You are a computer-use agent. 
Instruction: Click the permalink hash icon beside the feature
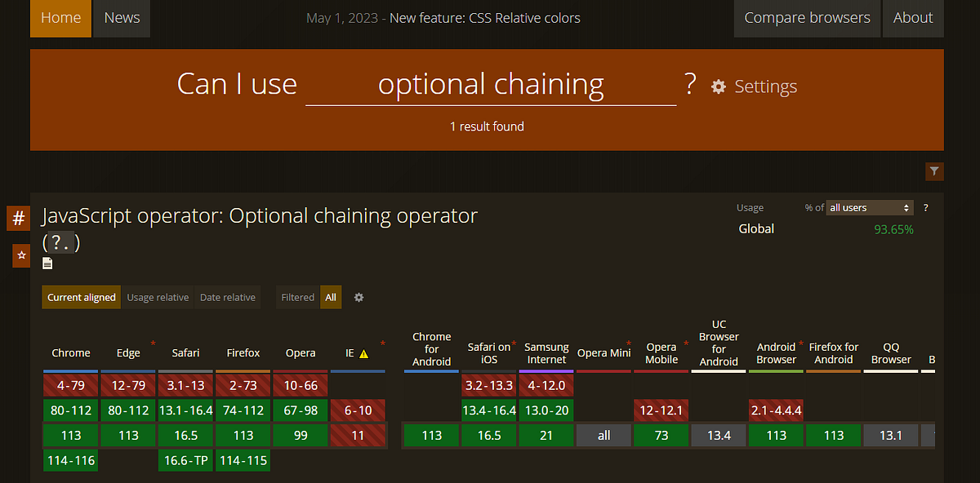coord(17,218)
